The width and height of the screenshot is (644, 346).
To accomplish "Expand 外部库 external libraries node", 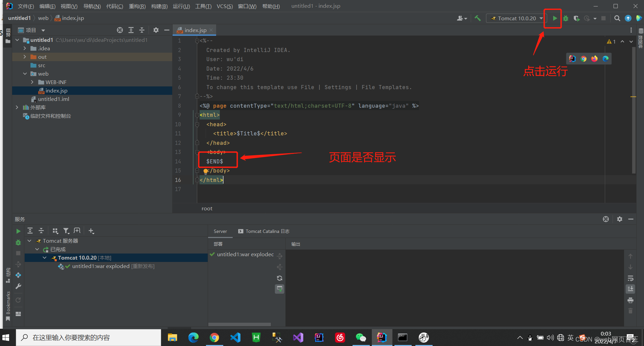I will click(17, 107).
